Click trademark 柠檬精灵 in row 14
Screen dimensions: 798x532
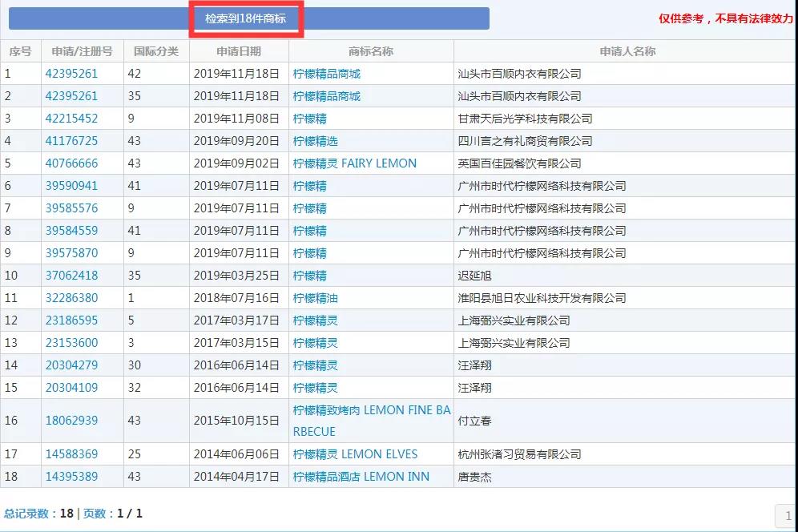point(315,365)
